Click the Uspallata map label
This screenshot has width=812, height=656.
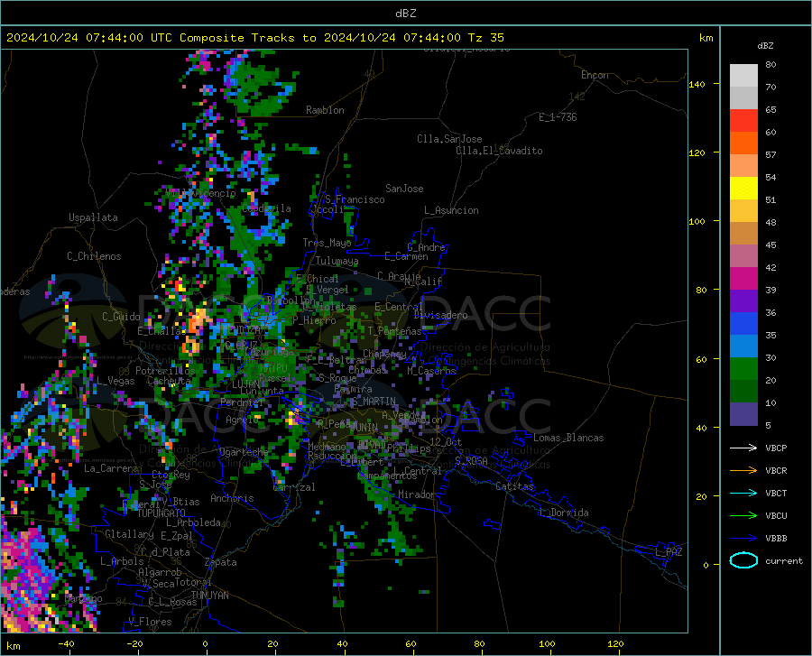click(93, 217)
